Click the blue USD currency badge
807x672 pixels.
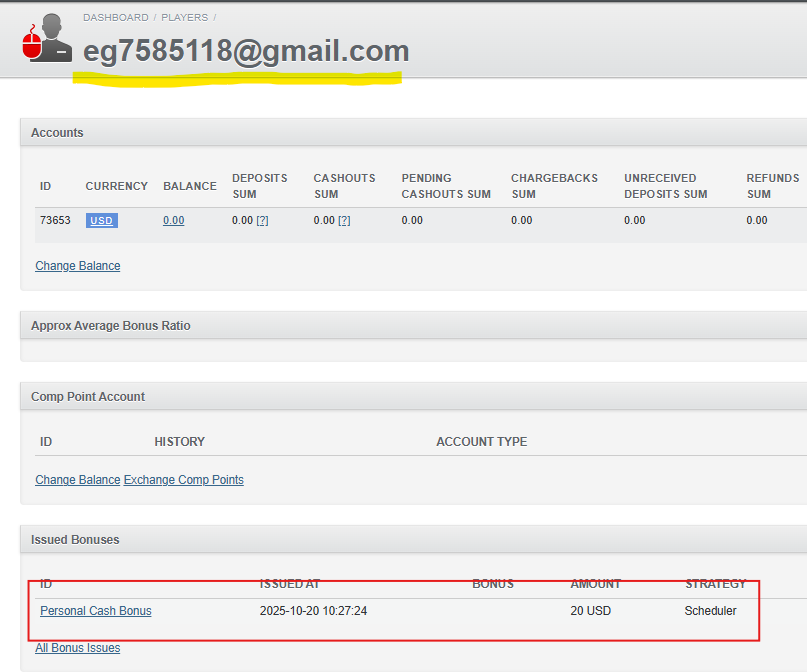point(101,220)
